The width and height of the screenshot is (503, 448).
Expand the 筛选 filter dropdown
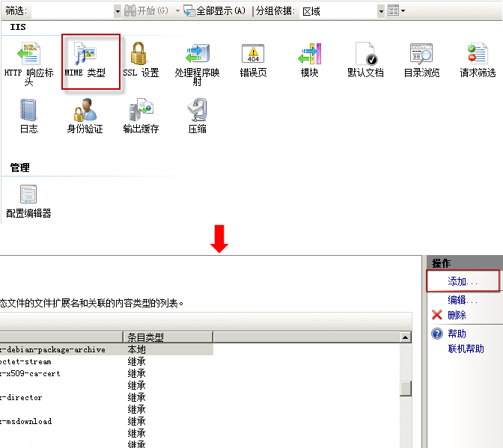point(118,11)
